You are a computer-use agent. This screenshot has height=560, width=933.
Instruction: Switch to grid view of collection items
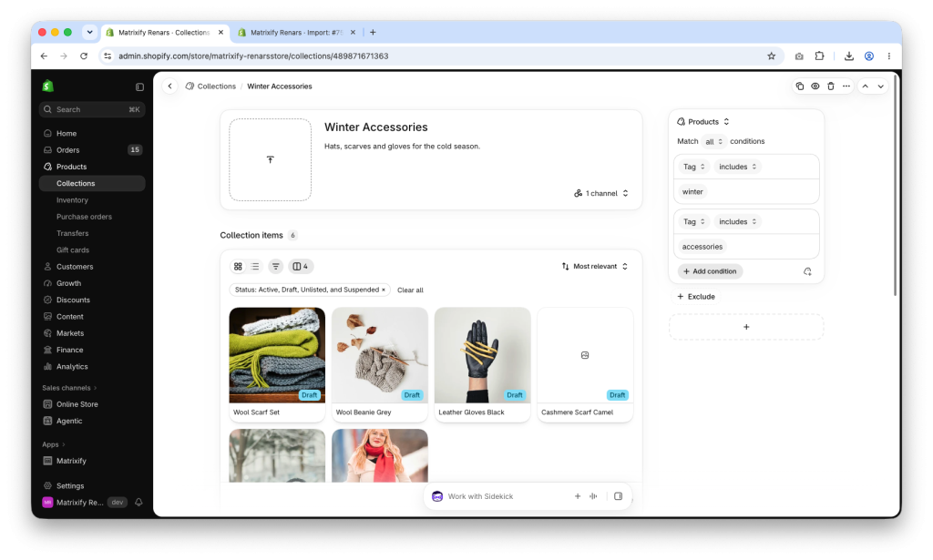pos(238,266)
